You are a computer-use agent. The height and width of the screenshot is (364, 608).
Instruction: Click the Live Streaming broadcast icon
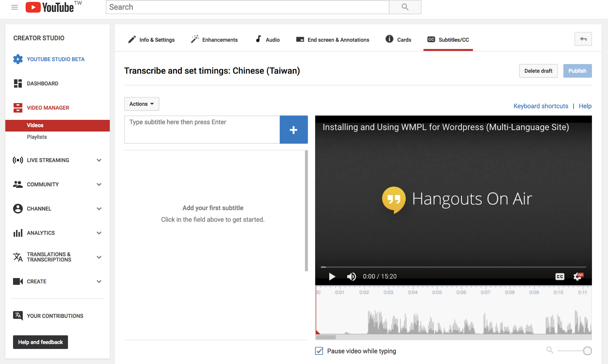[x=18, y=160]
